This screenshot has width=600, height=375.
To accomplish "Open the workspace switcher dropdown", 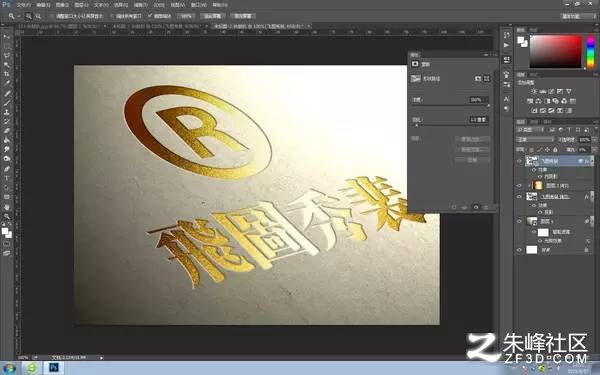I will tap(578, 16).
